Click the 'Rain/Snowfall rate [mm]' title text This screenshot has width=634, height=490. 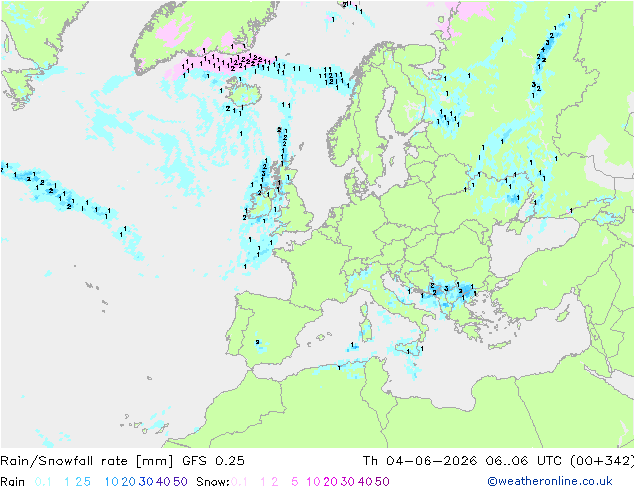pyautogui.click(x=87, y=460)
